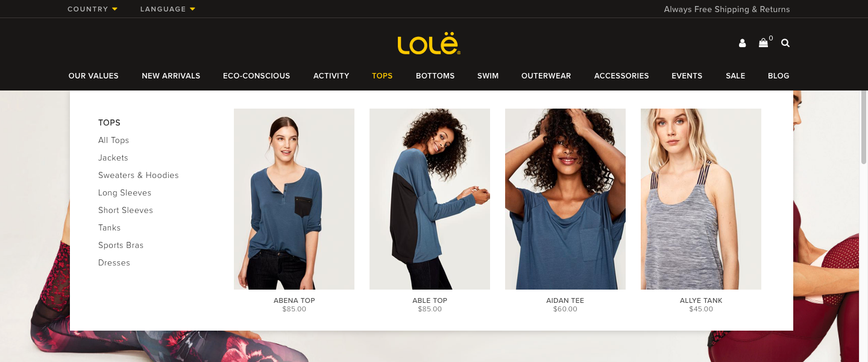Select the All Tops link
The image size is (868, 362).
[x=114, y=140]
